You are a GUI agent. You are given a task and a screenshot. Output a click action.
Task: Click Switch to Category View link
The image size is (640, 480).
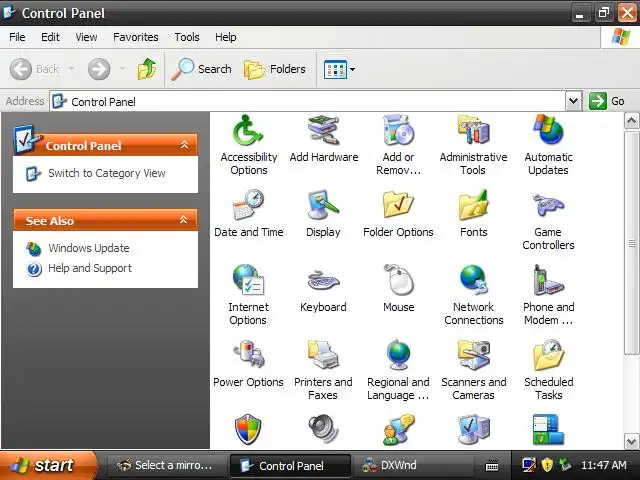[107, 173]
